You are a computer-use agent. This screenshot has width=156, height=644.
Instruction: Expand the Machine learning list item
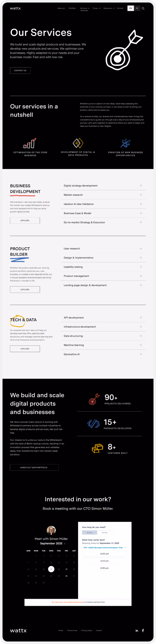click(141, 345)
